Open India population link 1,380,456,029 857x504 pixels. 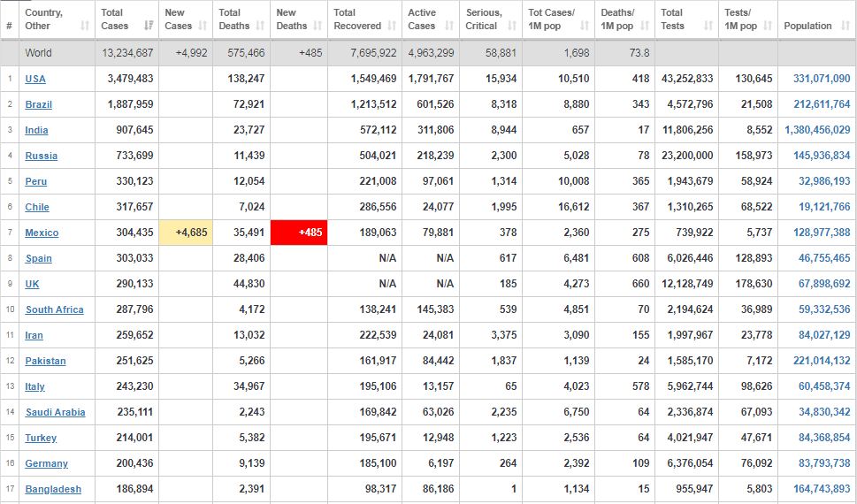tap(818, 130)
